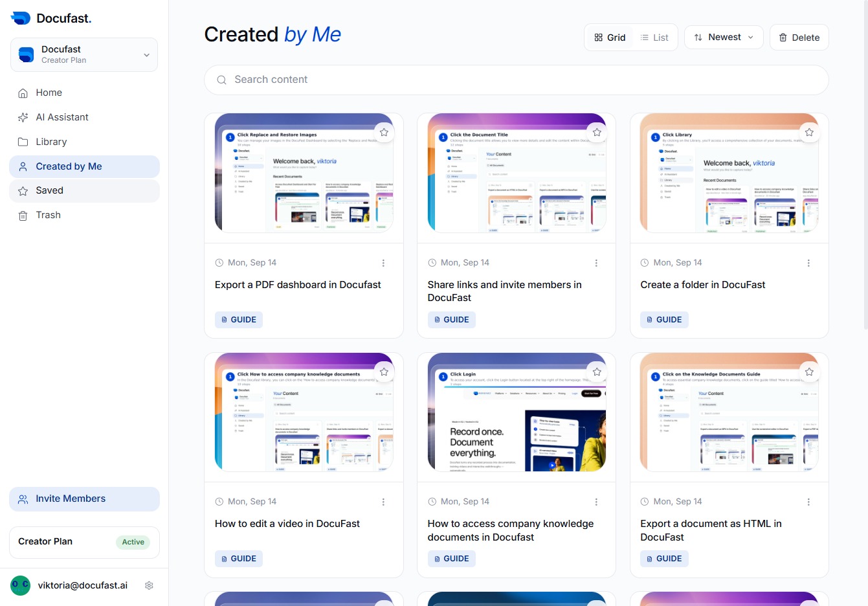
Task: Click the user avatar in the sidebar footer
Action: pyautogui.click(x=20, y=585)
